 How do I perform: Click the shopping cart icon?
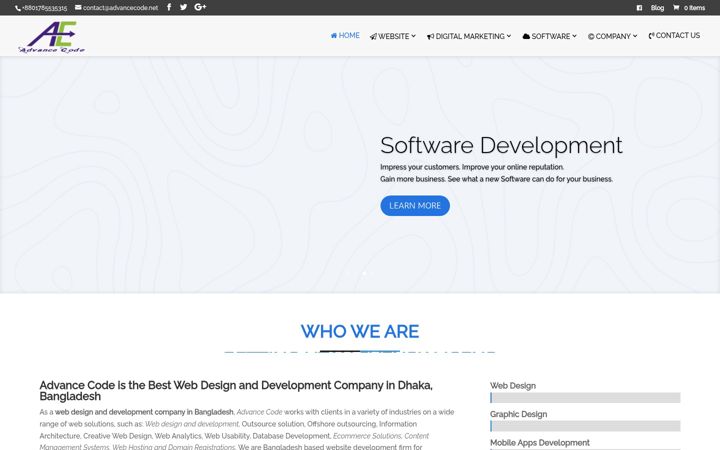pyautogui.click(x=676, y=7)
